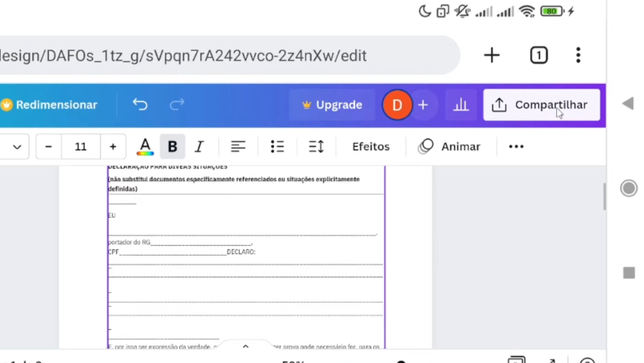Click the Upgrade button

tap(332, 105)
